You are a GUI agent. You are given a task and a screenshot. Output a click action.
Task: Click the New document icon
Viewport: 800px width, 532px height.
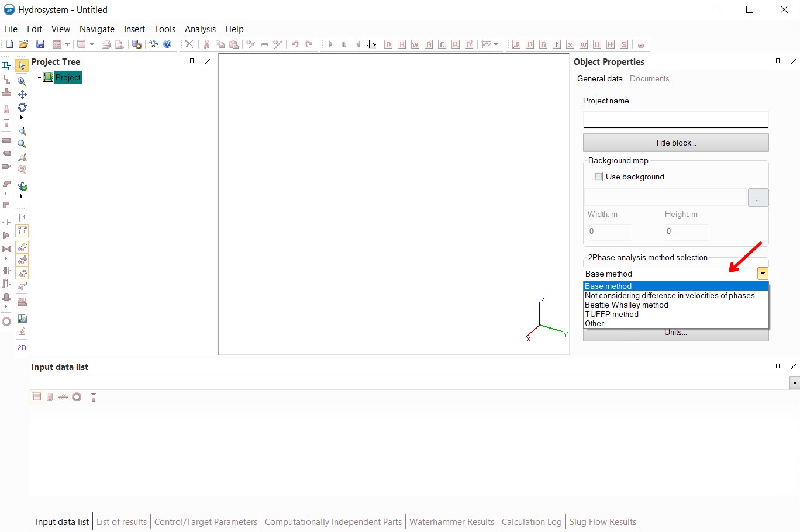pyautogui.click(x=9, y=44)
